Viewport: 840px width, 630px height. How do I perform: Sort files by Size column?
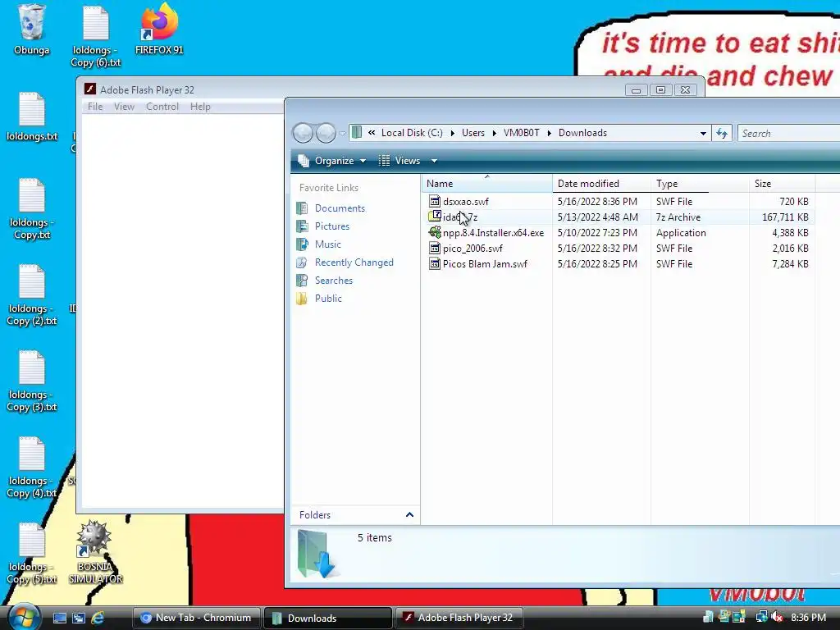[782, 183]
